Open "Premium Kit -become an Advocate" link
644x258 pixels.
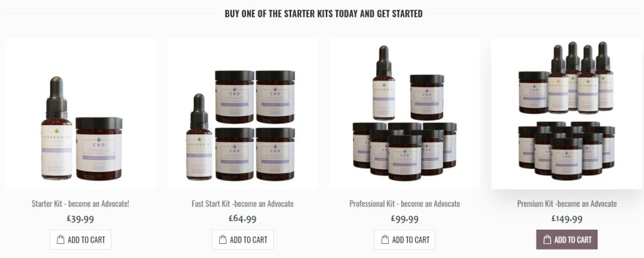[x=567, y=204]
